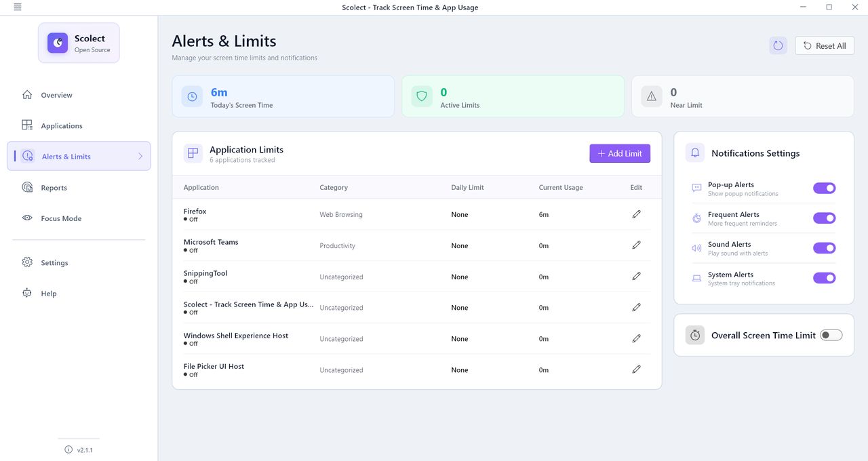This screenshot has width=868, height=461.
Task: Click the Web Browsing category cell
Action: (x=341, y=214)
